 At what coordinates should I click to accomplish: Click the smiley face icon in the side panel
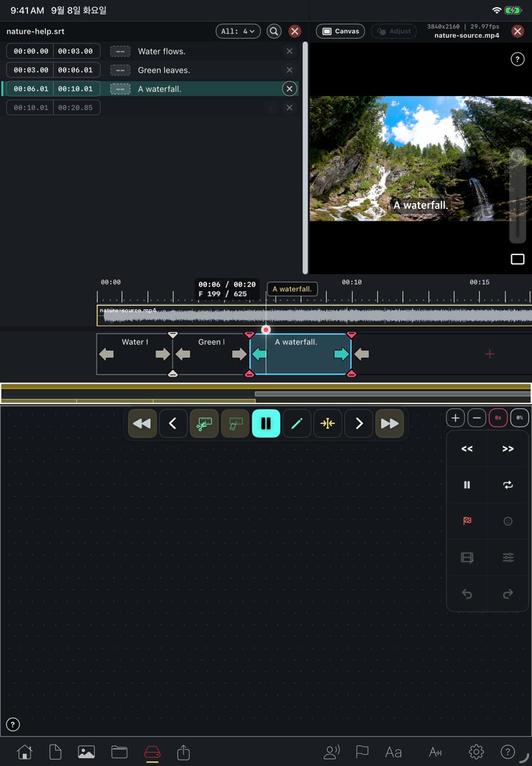(x=508, y=521)
